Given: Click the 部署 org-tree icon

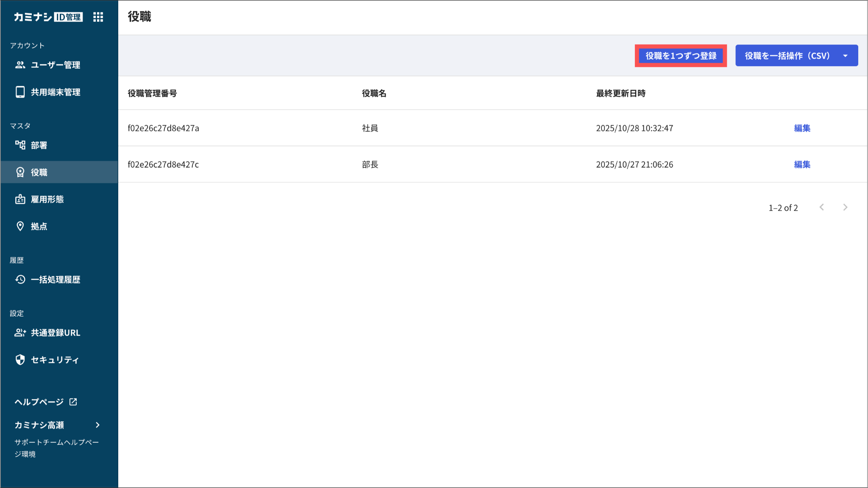Looking at the screenshot, I should pos(20,145).
